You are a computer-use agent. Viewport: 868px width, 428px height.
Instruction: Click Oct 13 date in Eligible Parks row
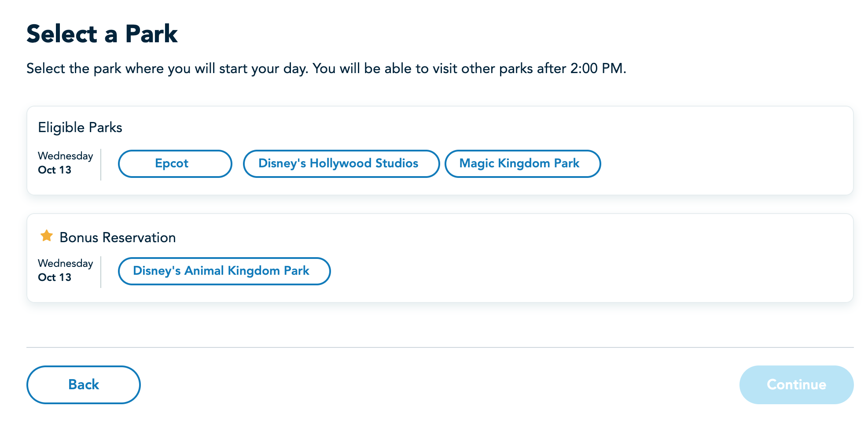tap(55, 170)
